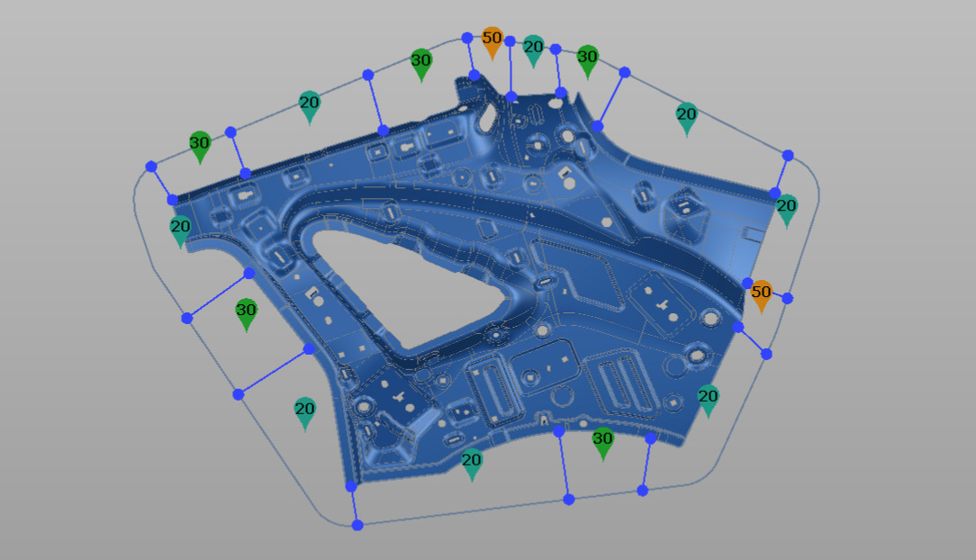Screen dimensions: 976x560
Task: Select the teal 20 pin in the upper-right gap
Action: coord(686,116)
